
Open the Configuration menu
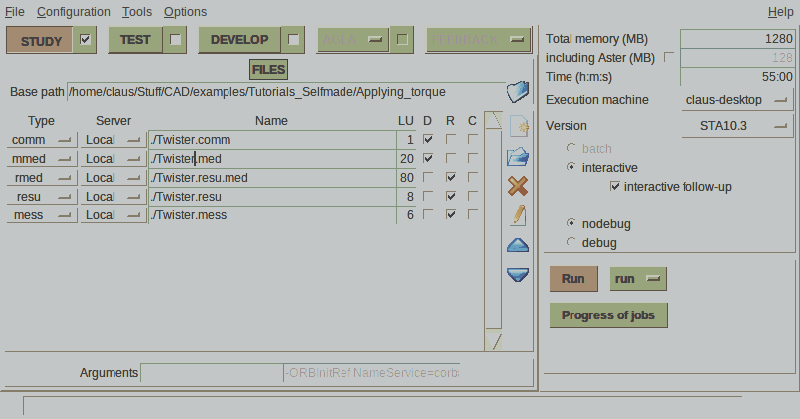tap(74, 12)
